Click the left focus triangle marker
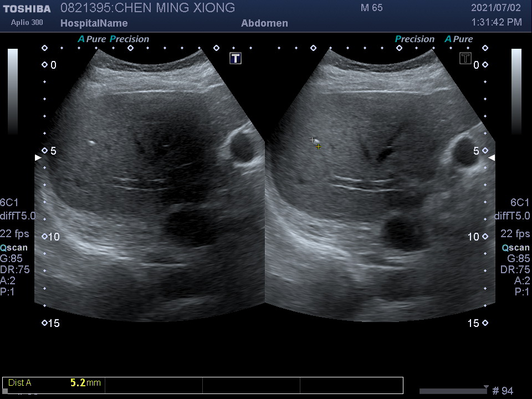This screenshot has height=399, width=532. point(38,158)
